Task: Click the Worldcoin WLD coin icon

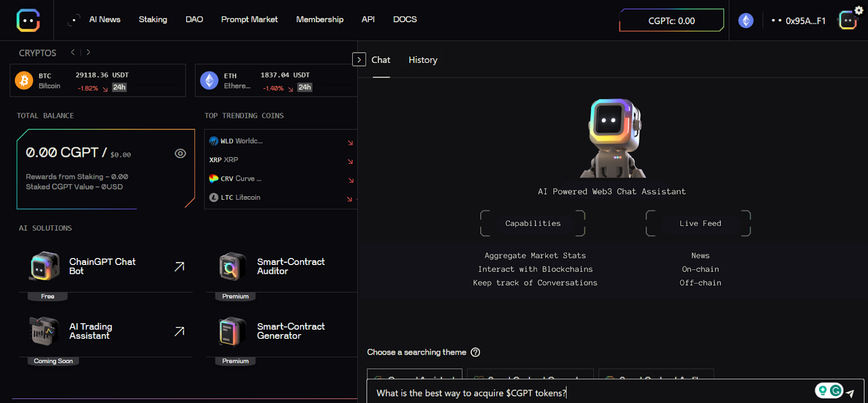Action: (x=214, y=141)
